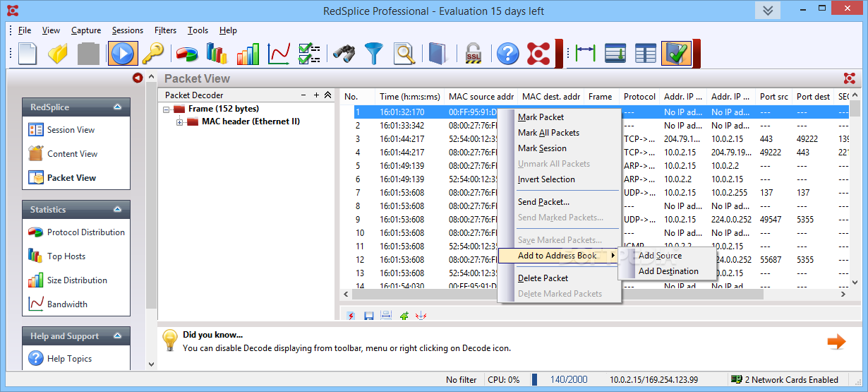Open Top Hosts statistics
This screenshot has width=868, height=392.
(x=57, y=256)
